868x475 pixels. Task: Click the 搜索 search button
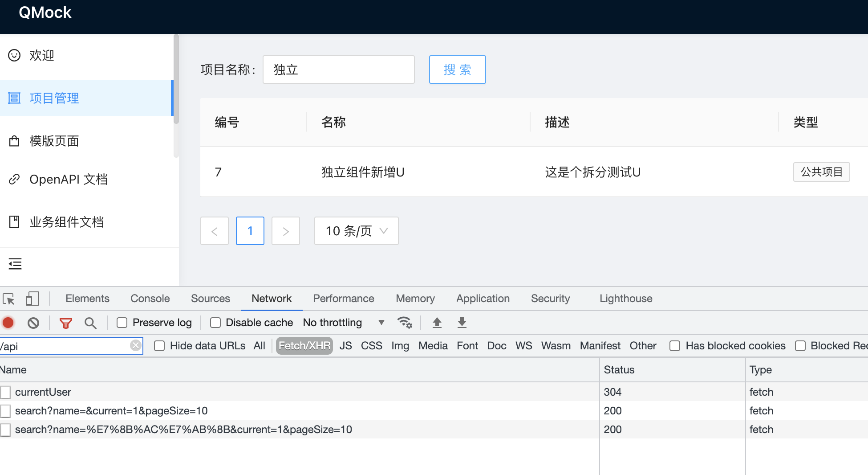(457, 70)
